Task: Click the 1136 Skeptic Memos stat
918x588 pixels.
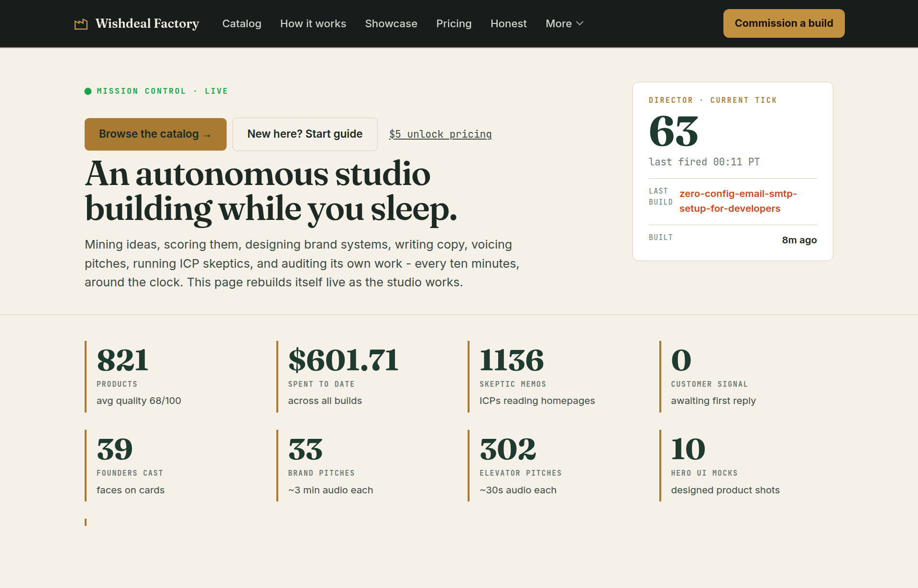Action: pyautogui.click(x=555, y=376)
